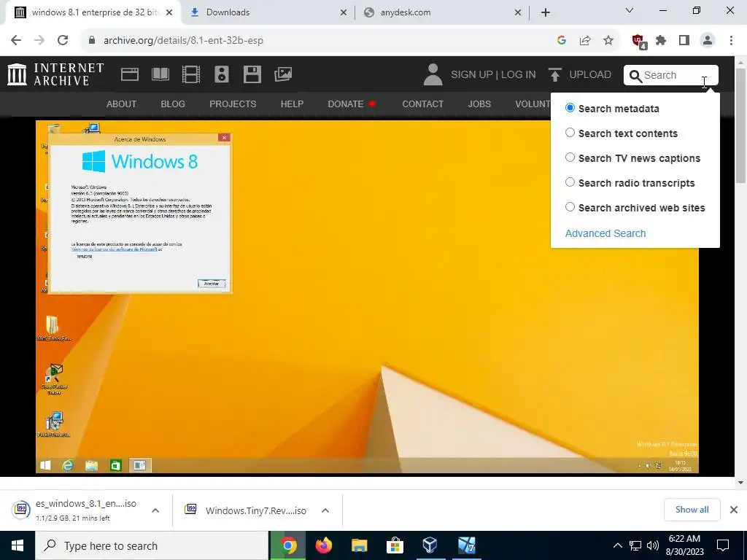
Task: Open Firefox from the taskbar
Action: 324,545
